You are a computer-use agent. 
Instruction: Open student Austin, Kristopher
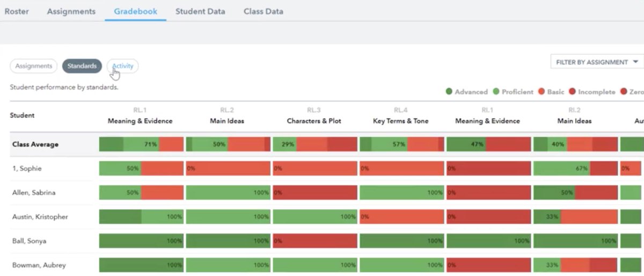tap(40, 217)
